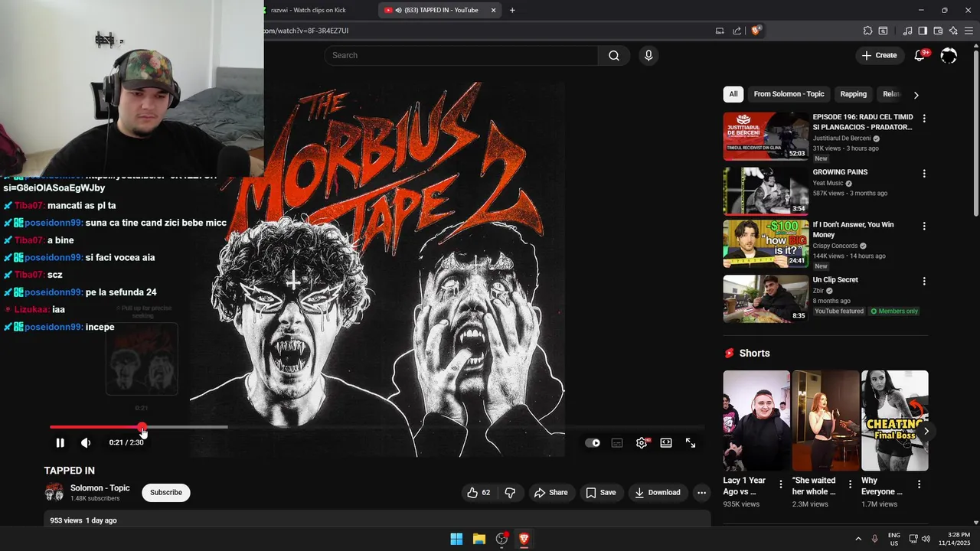Toggle the autoplay switch in player controls
980x551 pixels.
[593, 442]
